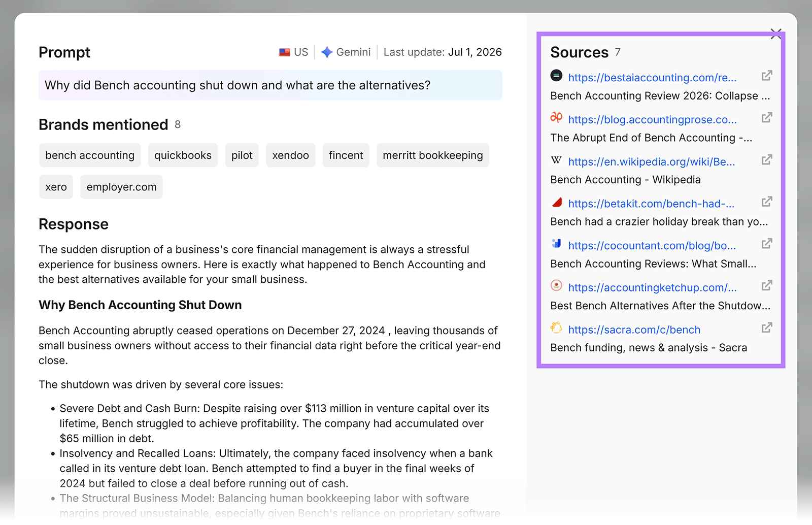Viewport: 812px width, 525px height.
Task: Click 'Bench Accounting Review 2026: Collapse' title
Action: (x=660, y=96)
